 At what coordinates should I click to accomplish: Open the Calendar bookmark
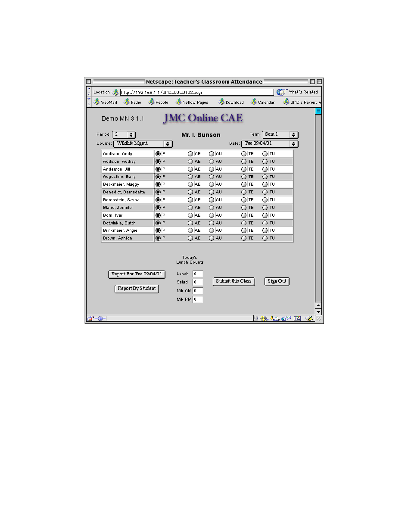click(x=263, y=102)
